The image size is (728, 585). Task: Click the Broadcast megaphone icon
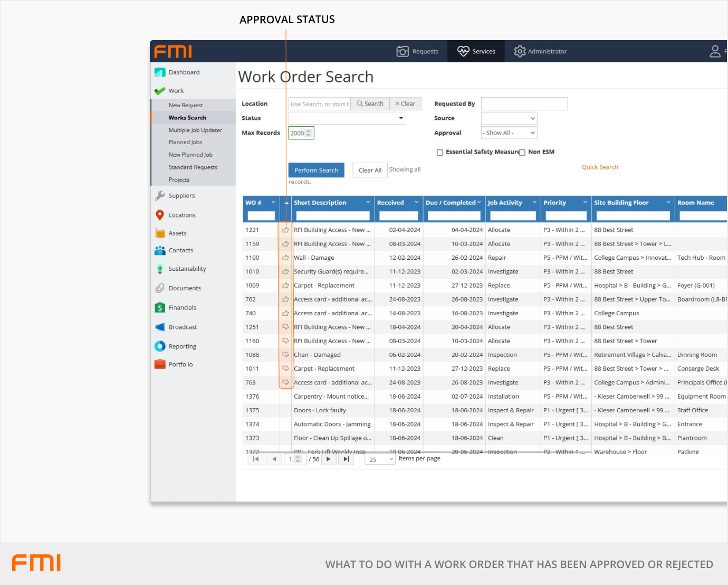click(160, 327)
